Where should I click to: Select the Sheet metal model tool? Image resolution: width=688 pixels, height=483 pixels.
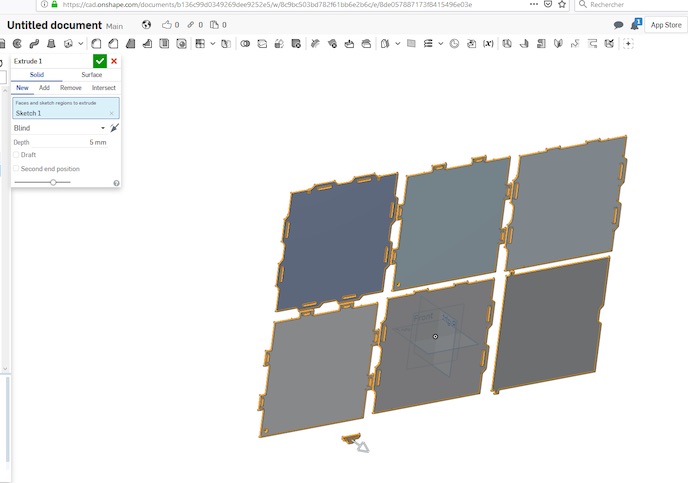[x=507, y=43]
